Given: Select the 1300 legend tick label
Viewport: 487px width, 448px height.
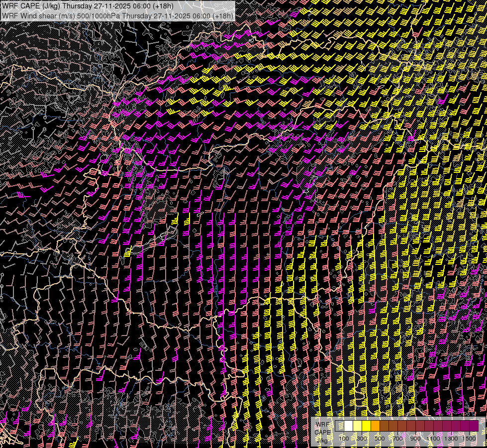Looking at the screenshot, I should [452, 438].
